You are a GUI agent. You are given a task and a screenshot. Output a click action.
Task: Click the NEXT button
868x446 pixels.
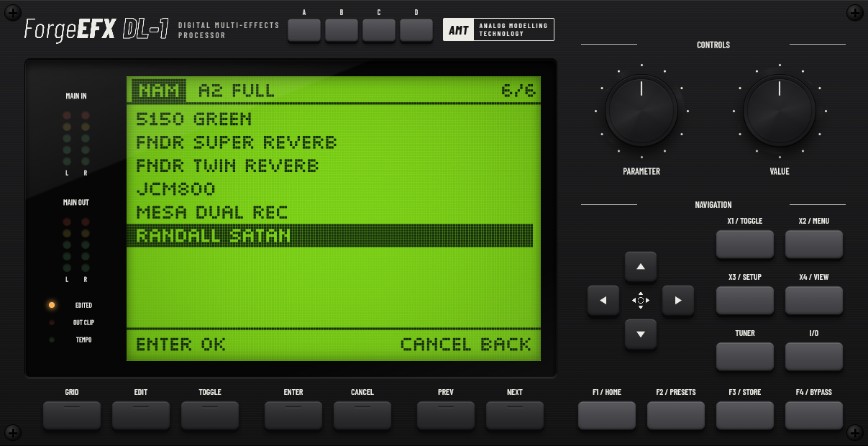tap(515, 416)
